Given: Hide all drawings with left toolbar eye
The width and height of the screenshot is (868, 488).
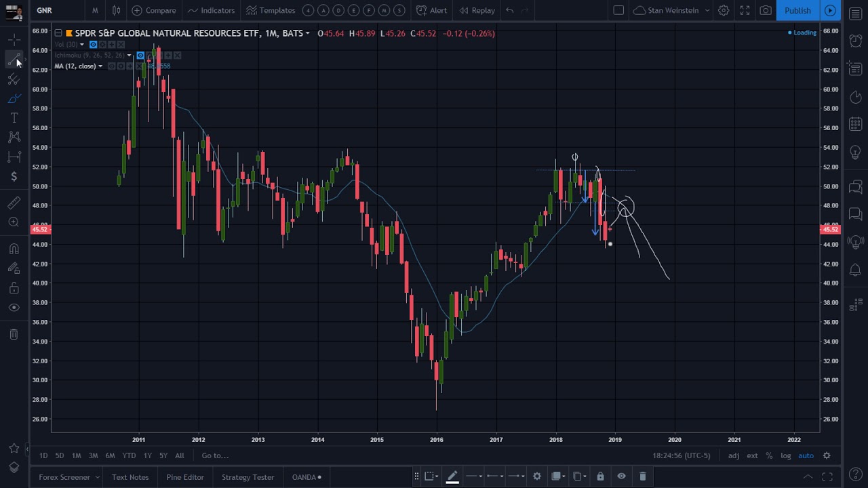Looking at the screenshot, I should tap(14, 308).
